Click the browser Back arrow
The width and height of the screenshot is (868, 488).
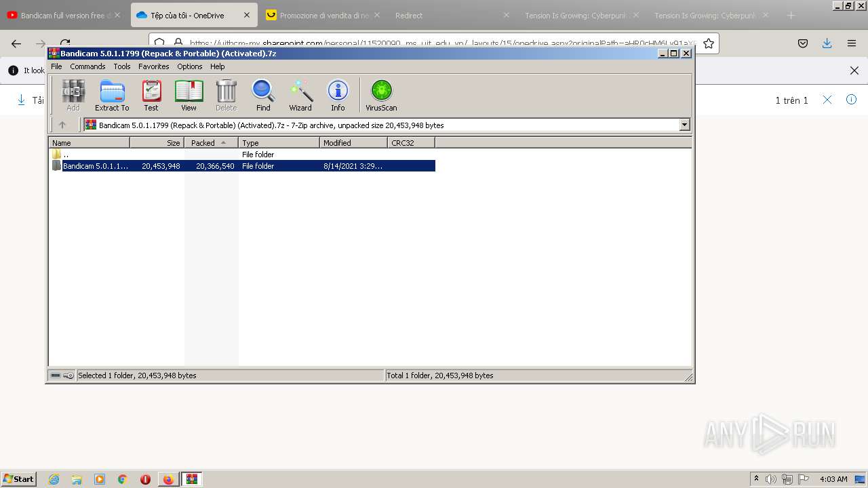[x=16, y=43]
